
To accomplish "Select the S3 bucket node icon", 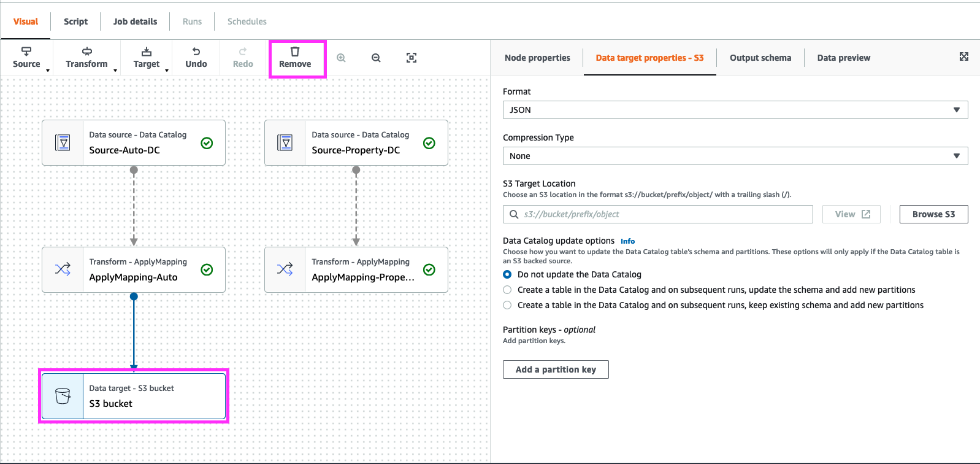I will (x=63, y=396).
